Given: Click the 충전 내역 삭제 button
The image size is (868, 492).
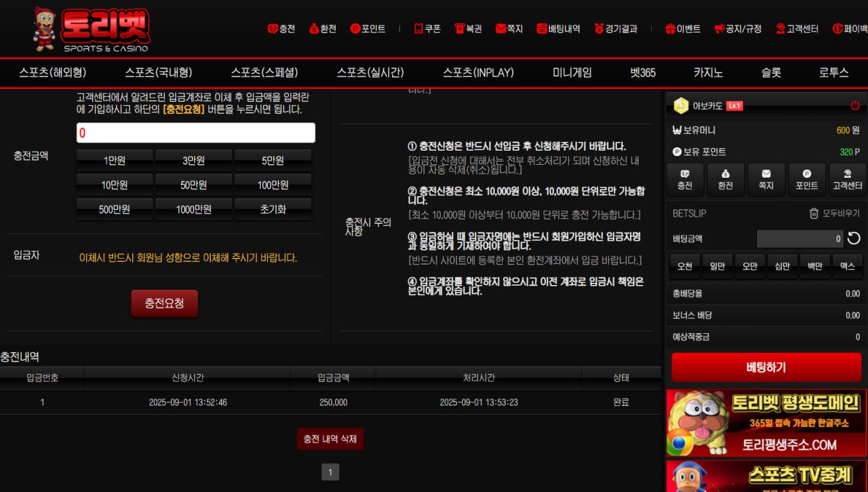Looking at the screenshot, I should click(330, 439).
